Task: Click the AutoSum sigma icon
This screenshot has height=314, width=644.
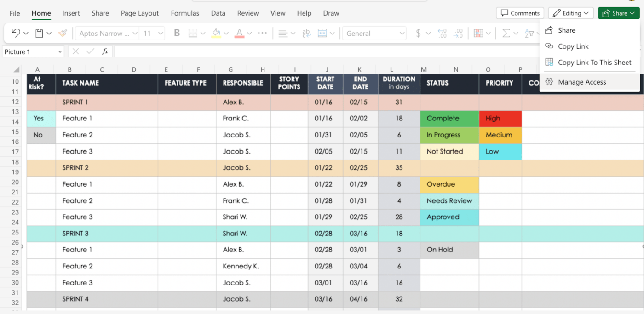Action: tap(506, 33)
